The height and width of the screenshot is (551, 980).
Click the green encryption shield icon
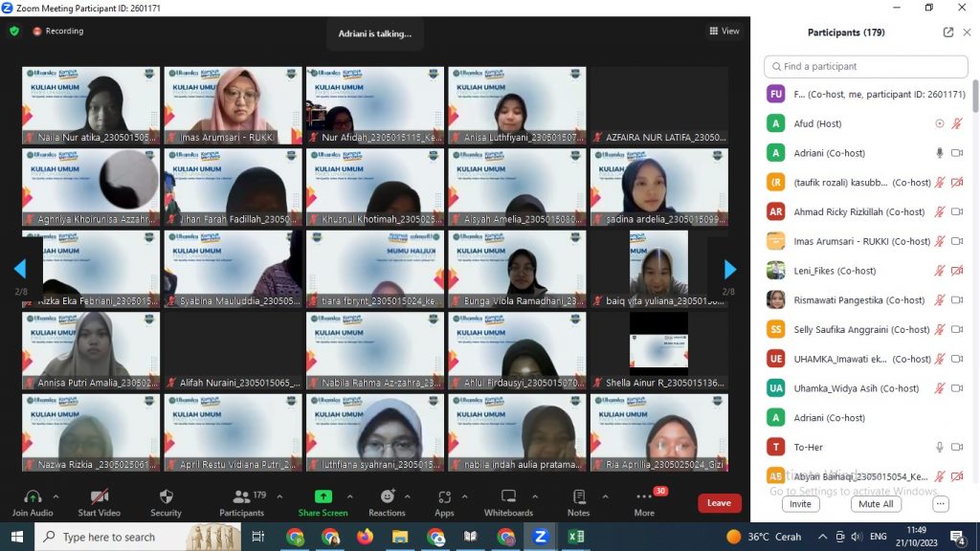[14, 31]
